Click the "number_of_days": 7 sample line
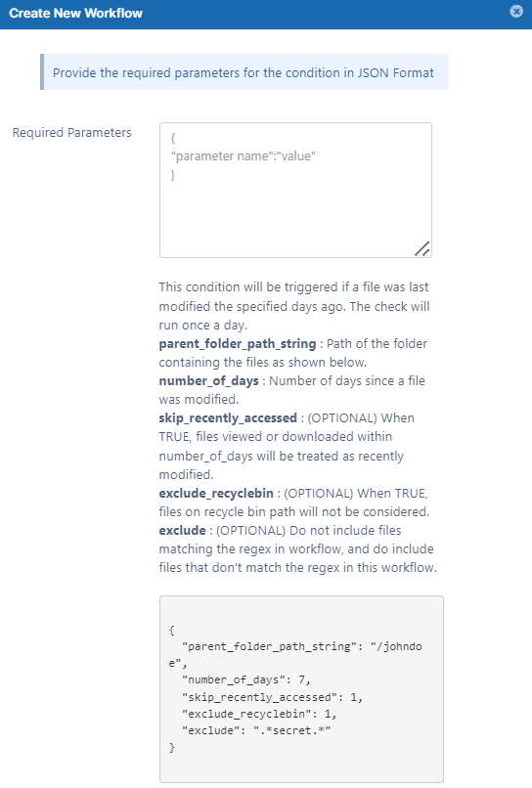532x788 pixels. (x=246, y=679)
